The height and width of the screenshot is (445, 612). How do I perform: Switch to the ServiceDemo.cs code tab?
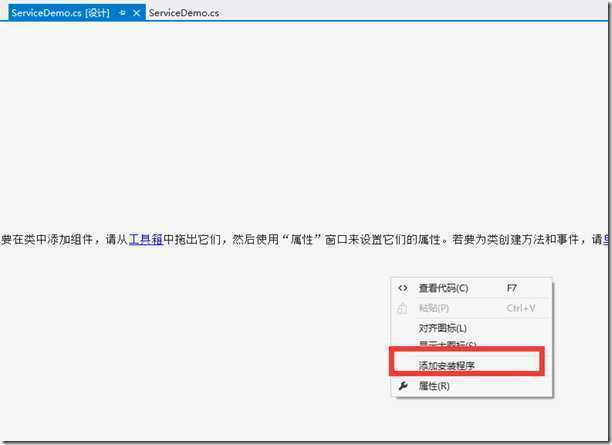click(184, 13)
